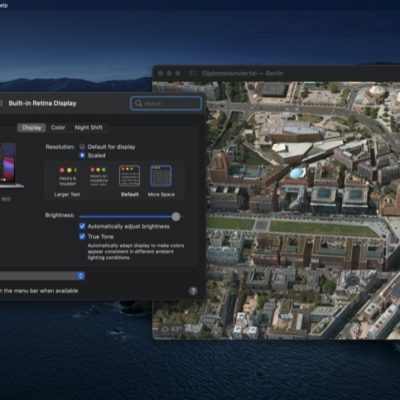Choose the scaling option next to Larger Text
This screenshot has height=400, width=400.
tap(99, 177)
